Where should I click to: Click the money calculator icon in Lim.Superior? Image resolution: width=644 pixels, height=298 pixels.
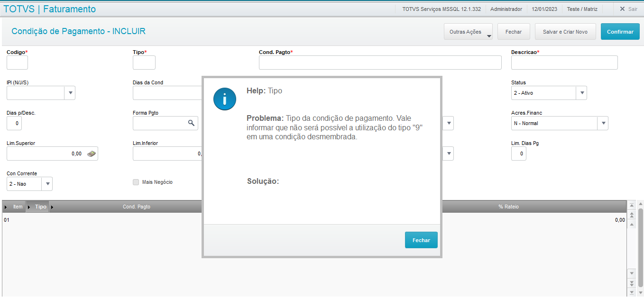click(92, 154)
